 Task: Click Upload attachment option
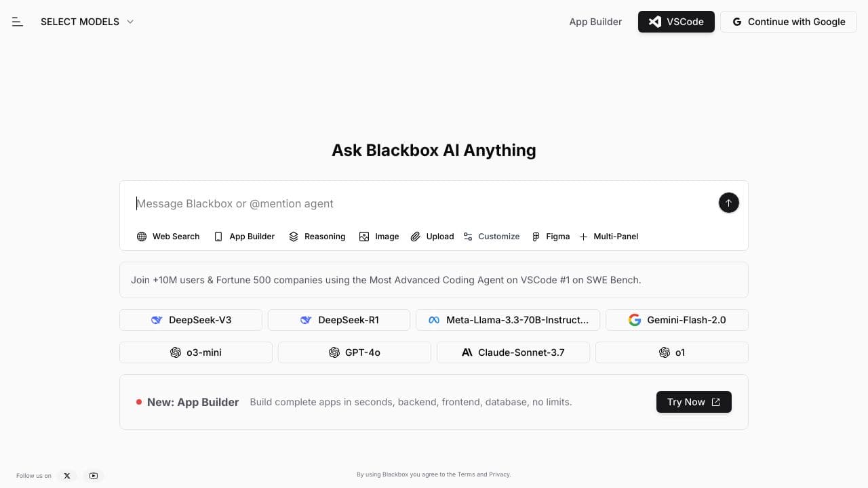(x=432, y=237)
